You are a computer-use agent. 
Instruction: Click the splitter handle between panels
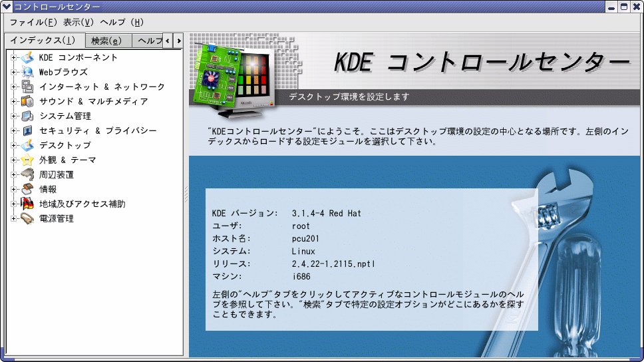186,194
